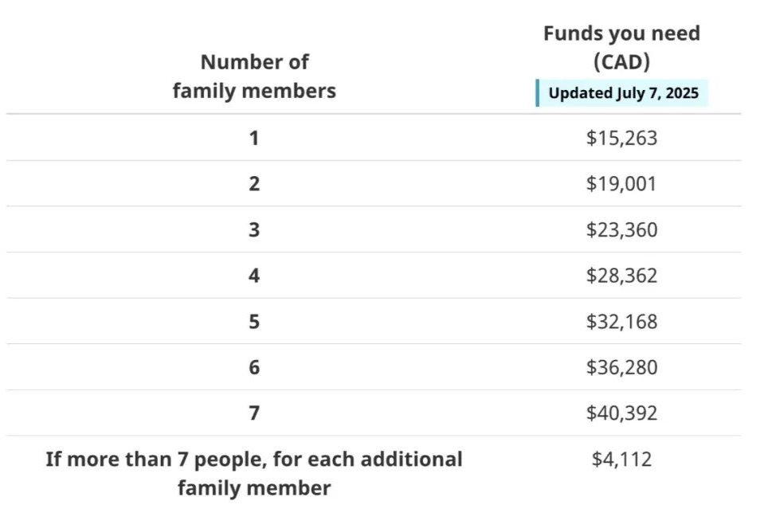This screenshot has width=776, height=532.
Task: Select the 'Funds you need (CAD)' header
Action: coord(621,48)
